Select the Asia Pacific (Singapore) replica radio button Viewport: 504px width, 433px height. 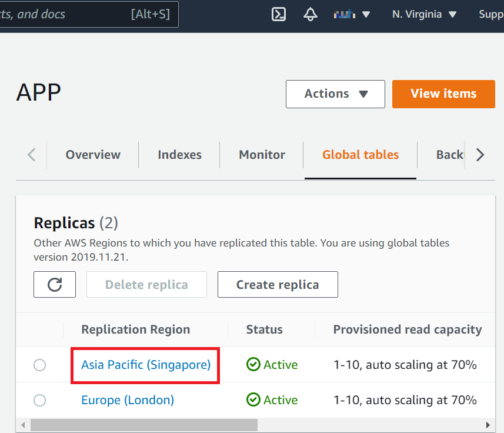click(39, 365)
